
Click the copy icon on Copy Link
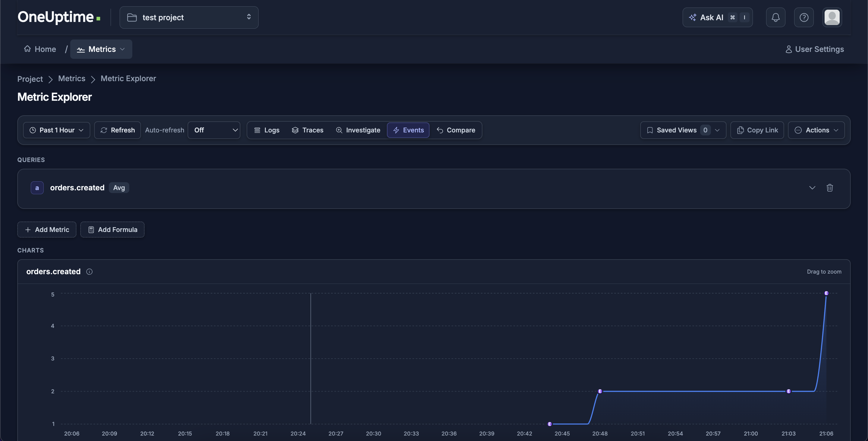[740, 130]
